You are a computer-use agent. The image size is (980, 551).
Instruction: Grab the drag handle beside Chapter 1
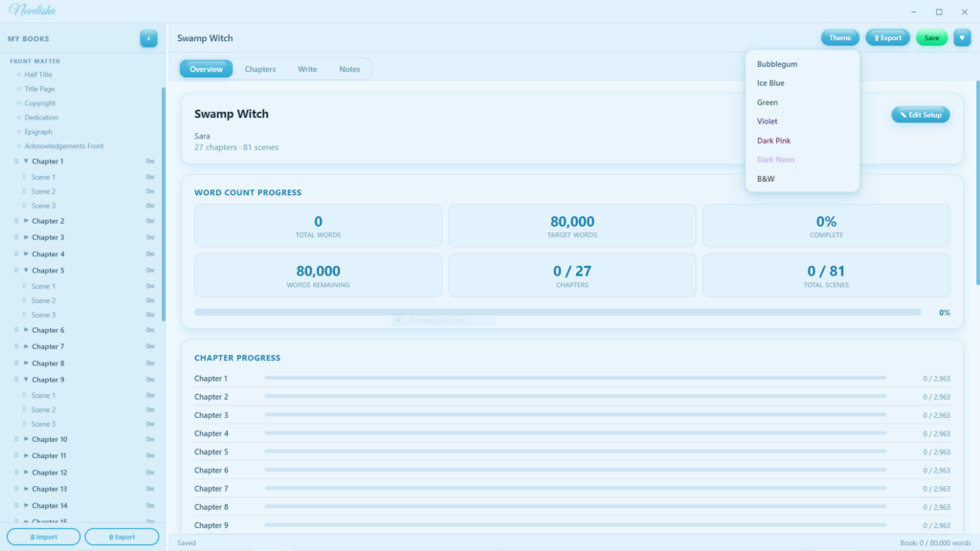(x=16, y=162)
